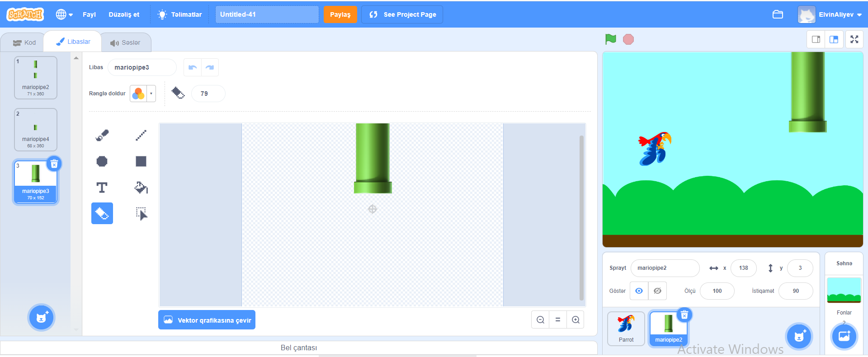Switch to large stage layout
The width and height of the screenshot is (868, 357).
834,40
